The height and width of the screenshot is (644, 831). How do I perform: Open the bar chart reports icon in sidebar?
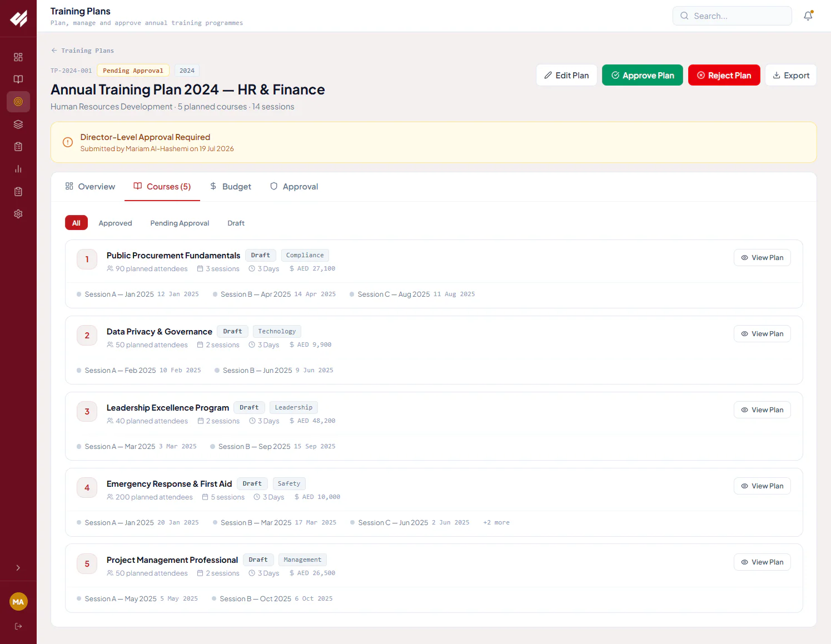18,169
